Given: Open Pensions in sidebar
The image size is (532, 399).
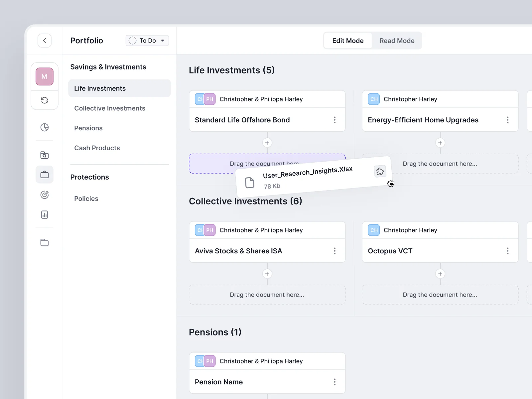Looking at the screenshot, I should pos(88,128).
